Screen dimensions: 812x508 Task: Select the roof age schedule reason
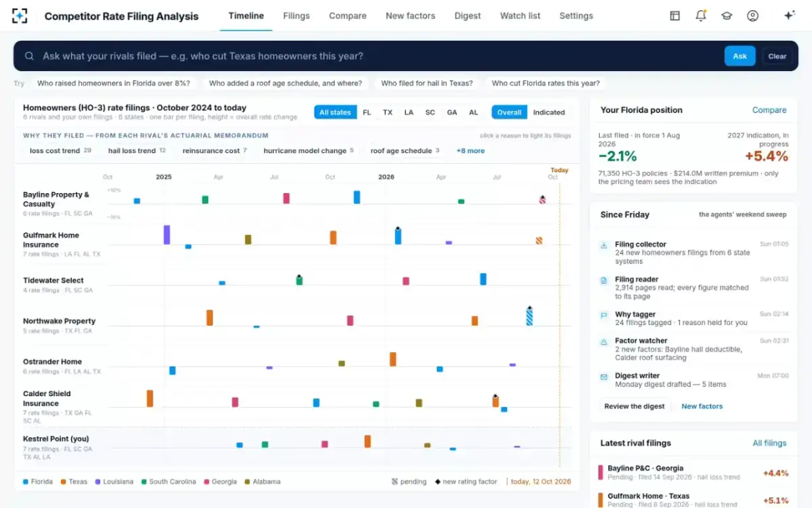[405, 150]
